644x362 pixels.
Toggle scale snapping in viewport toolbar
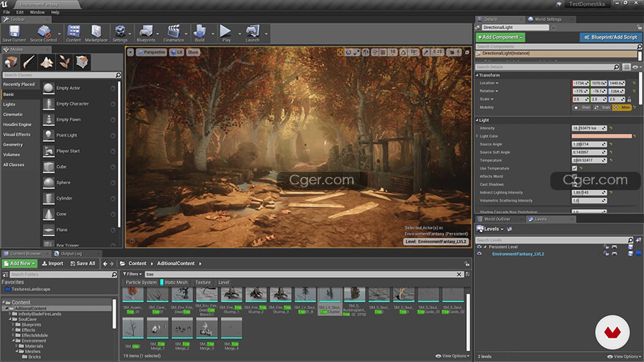click(x=427, y=52)
